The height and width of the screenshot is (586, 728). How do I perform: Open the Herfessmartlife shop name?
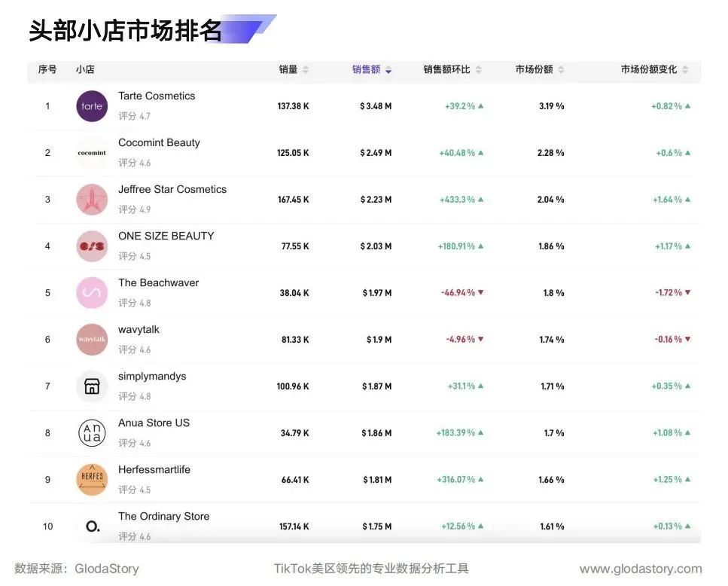[154, 469]
